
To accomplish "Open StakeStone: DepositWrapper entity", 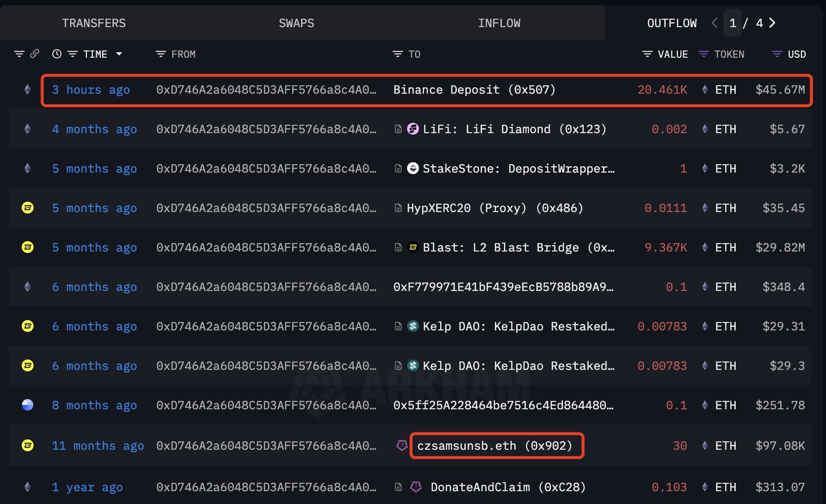I will click(519, 169).
